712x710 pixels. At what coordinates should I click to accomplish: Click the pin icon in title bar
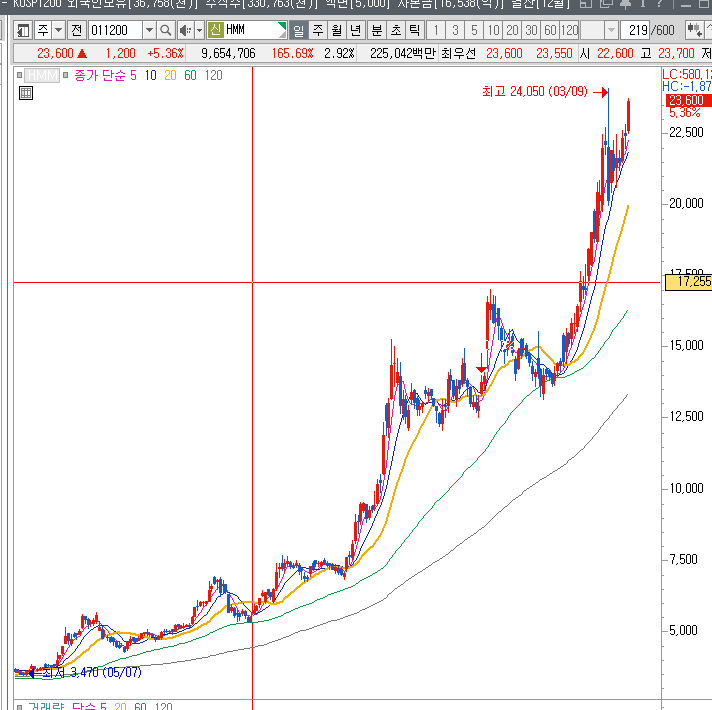pos(624,5)
